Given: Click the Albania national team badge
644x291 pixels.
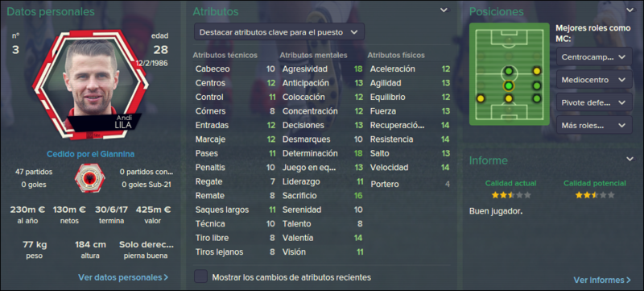Looking at the screenshot, I should click(89, 178).
